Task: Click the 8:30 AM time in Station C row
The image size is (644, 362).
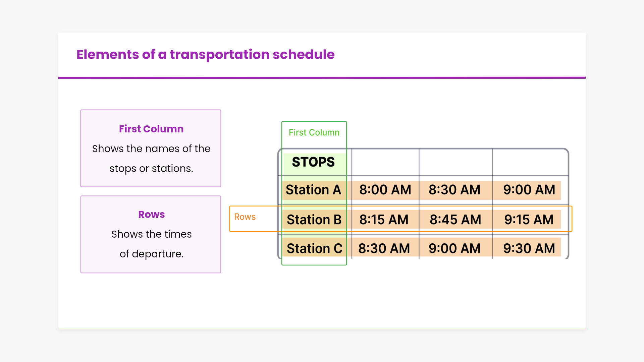Action: (384, 249)
